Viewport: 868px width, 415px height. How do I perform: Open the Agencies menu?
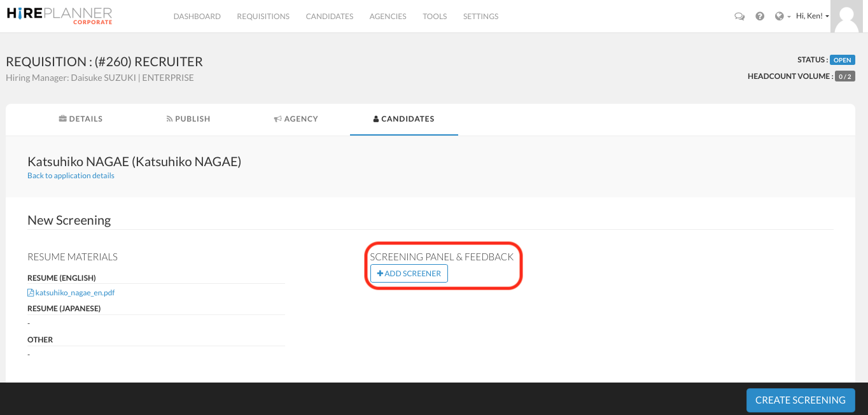point(388,17)
